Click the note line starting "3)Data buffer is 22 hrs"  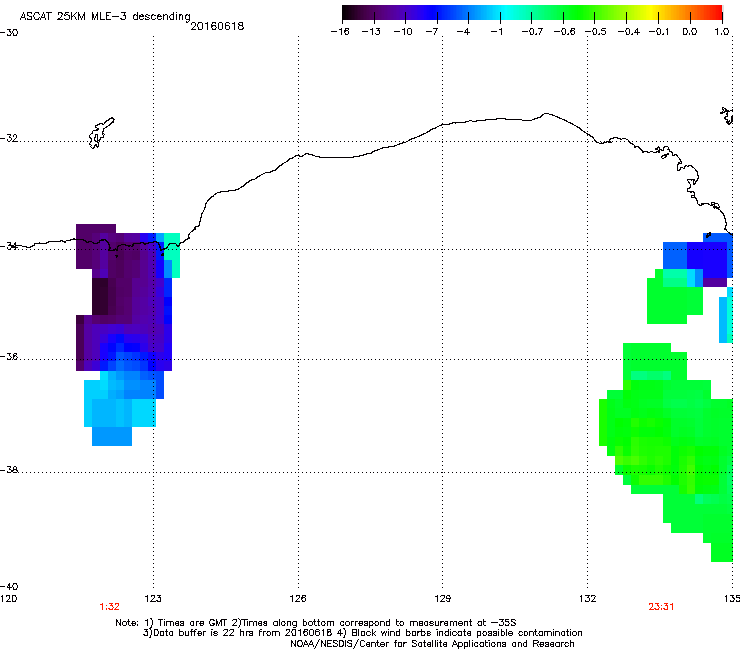coord(362,633)
